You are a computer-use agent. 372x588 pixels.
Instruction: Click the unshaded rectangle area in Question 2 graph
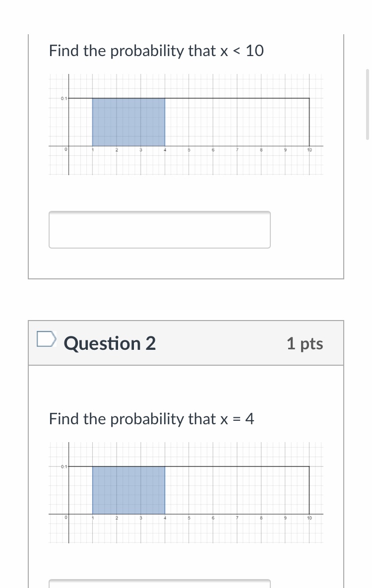pos(237,490)
